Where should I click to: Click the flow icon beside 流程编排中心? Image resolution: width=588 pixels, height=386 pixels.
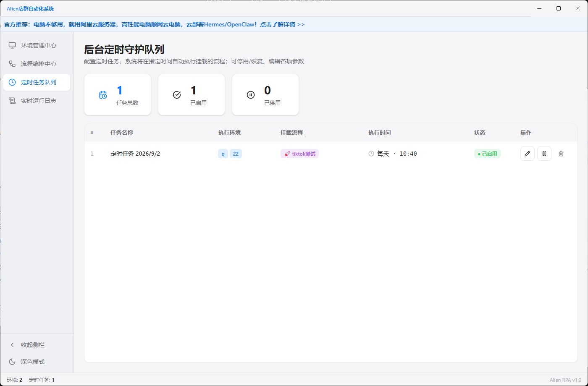coord(13,64)
